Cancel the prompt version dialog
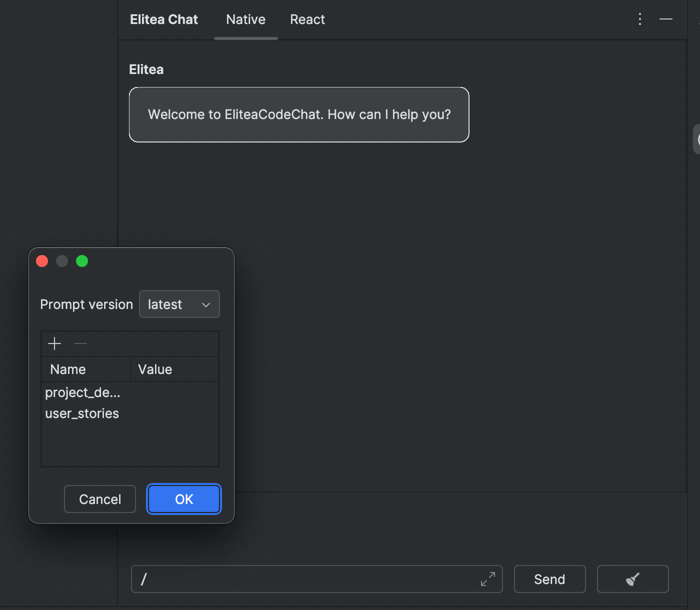Image resolution: width=700 pixels, height=610 pixels. [x=100, y=499]
